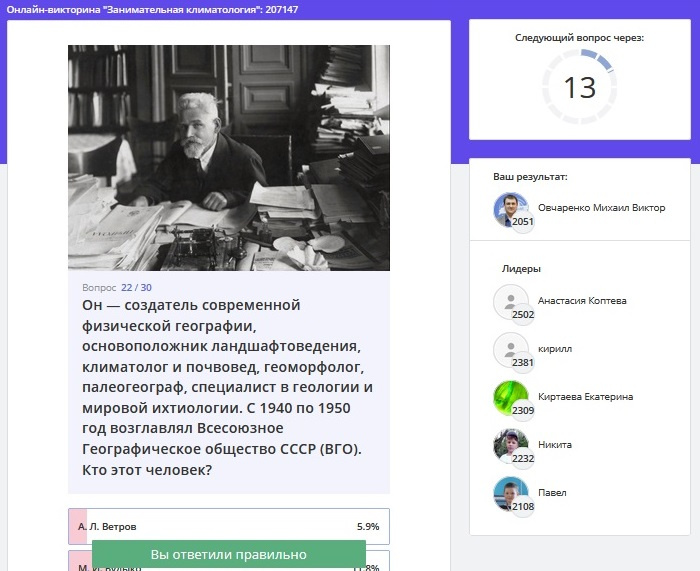This screenshot has height=571, width=700.
Task: Click Никита's avatar in the leaders list
Action: tap(510, 445)
